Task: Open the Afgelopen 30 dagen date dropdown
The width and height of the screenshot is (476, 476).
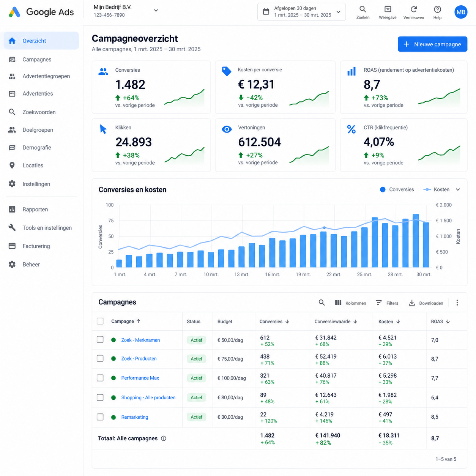Action: click(x=302, y=12)
